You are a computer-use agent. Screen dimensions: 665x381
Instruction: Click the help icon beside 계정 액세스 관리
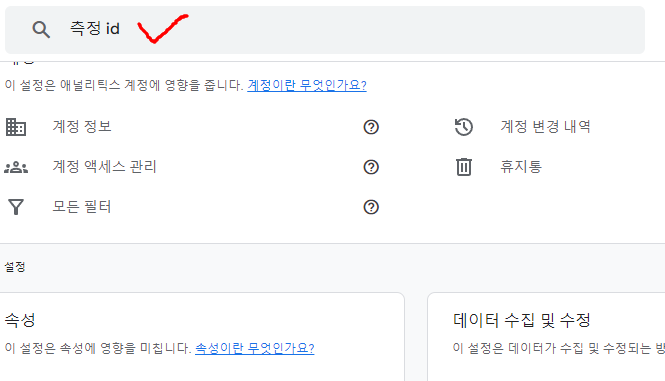(x=371, y=167)
